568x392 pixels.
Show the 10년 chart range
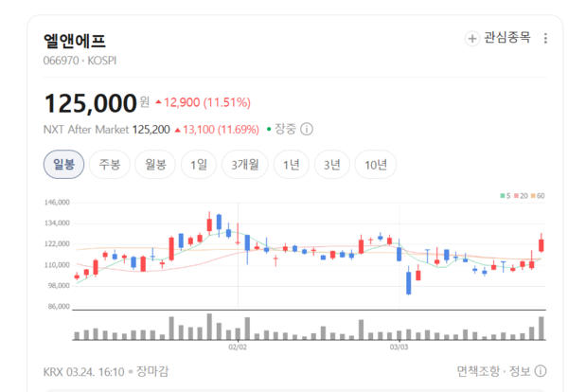pos(375,165)
